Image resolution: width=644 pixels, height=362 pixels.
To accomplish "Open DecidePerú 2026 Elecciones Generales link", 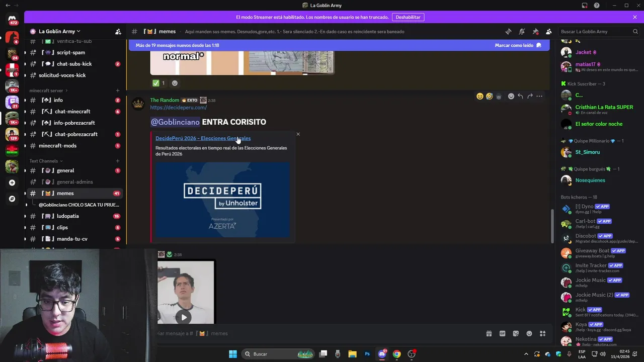I will click(x=203, y=138).
